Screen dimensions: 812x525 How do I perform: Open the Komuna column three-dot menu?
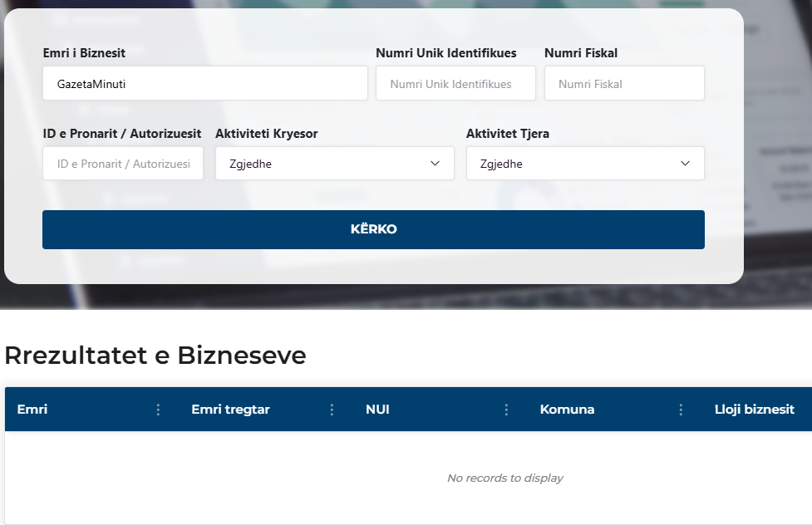pos(681,410)
